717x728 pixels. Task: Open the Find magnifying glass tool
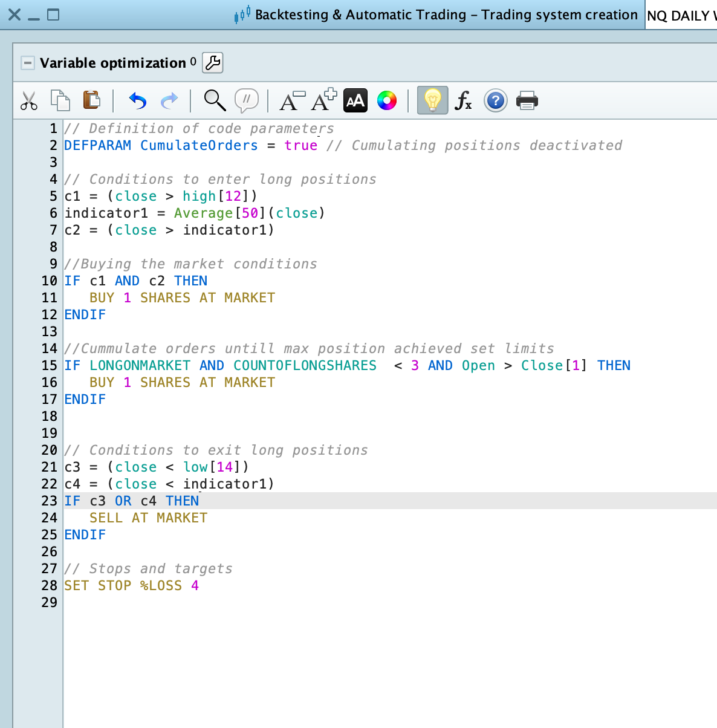pos(215,100)
